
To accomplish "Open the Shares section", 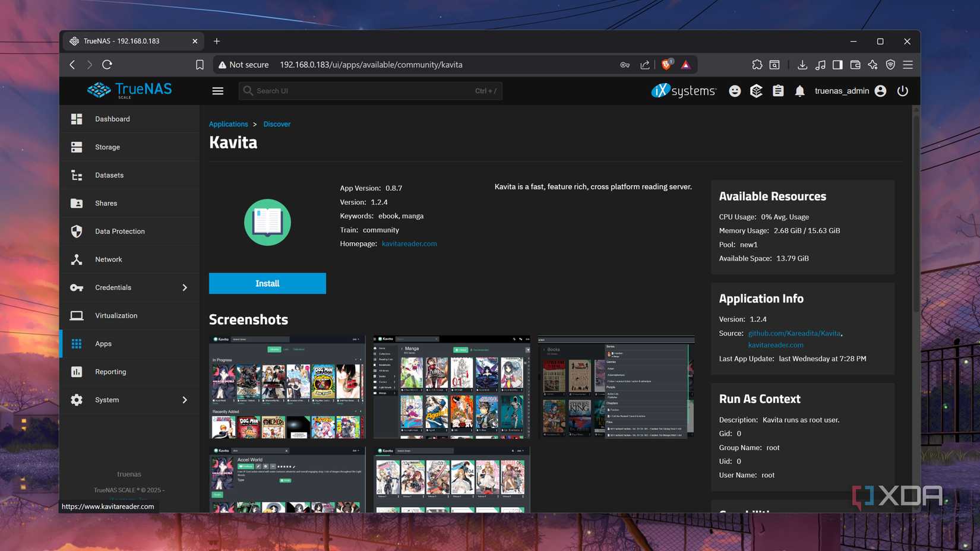I will pyautogui.click(x=129, y=203).
